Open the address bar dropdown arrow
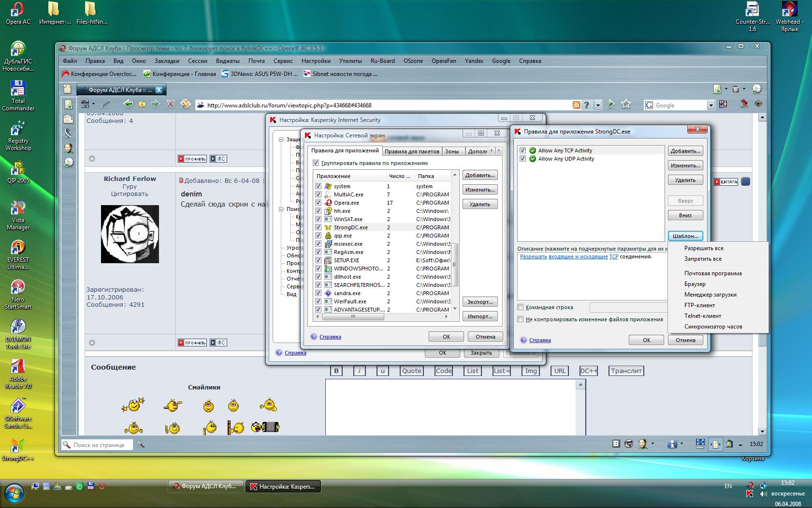The height and width of the screenshot is (508, 812). [598, 105]
